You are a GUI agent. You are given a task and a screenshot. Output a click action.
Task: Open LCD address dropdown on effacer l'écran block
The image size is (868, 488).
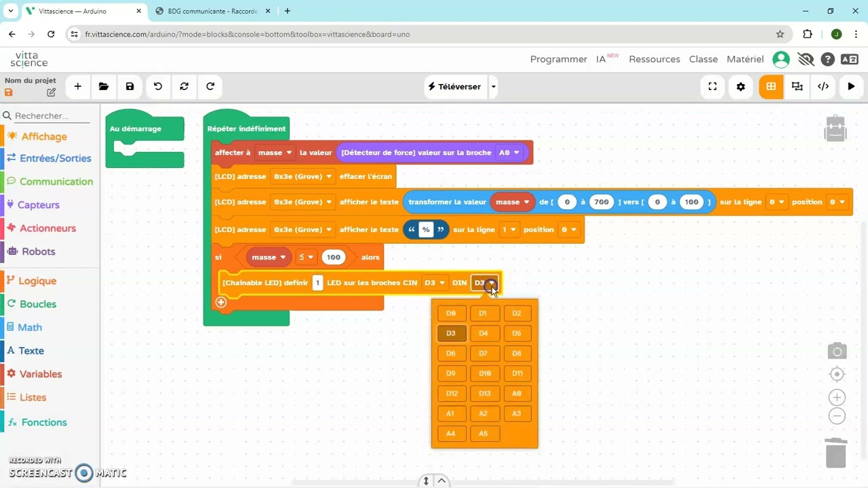pos(302,176)
